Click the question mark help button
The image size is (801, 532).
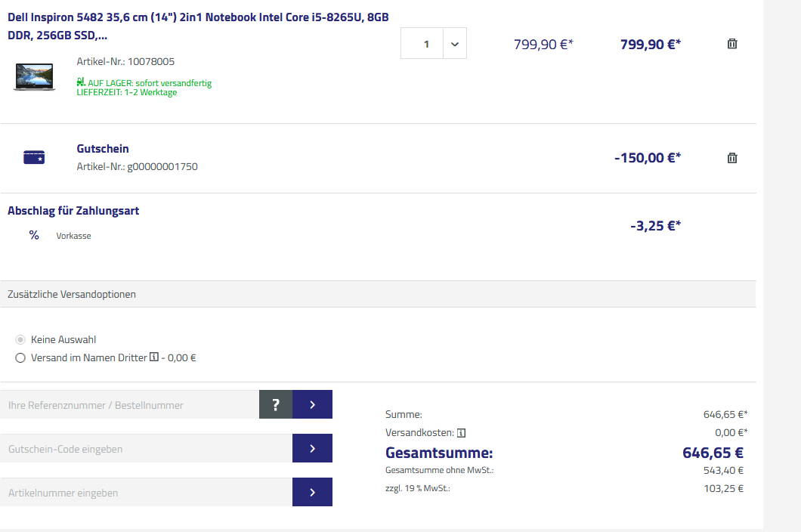point(276,405)
